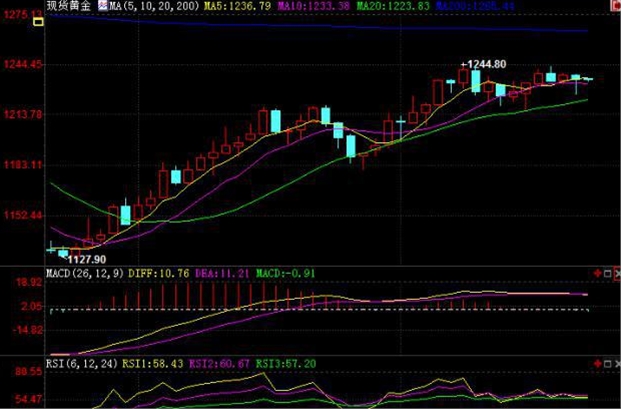Select the MA10:1233.38 value

point(314,6)
